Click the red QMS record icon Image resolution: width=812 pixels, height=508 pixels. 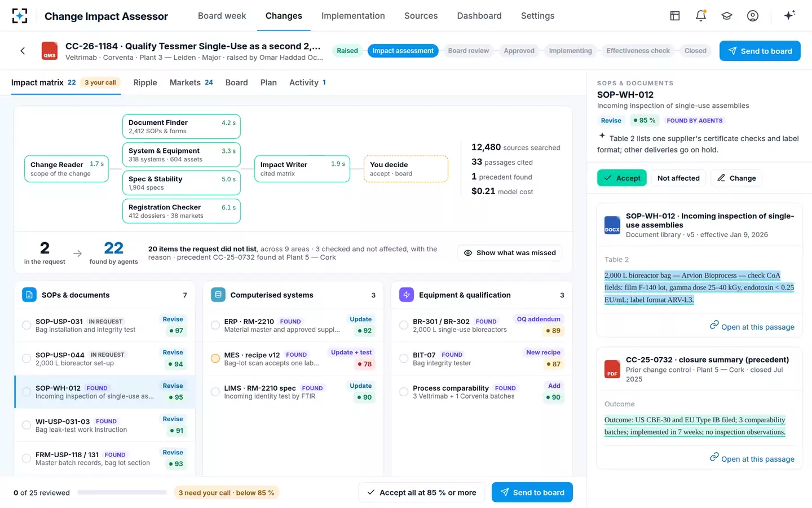pos(50,51)
